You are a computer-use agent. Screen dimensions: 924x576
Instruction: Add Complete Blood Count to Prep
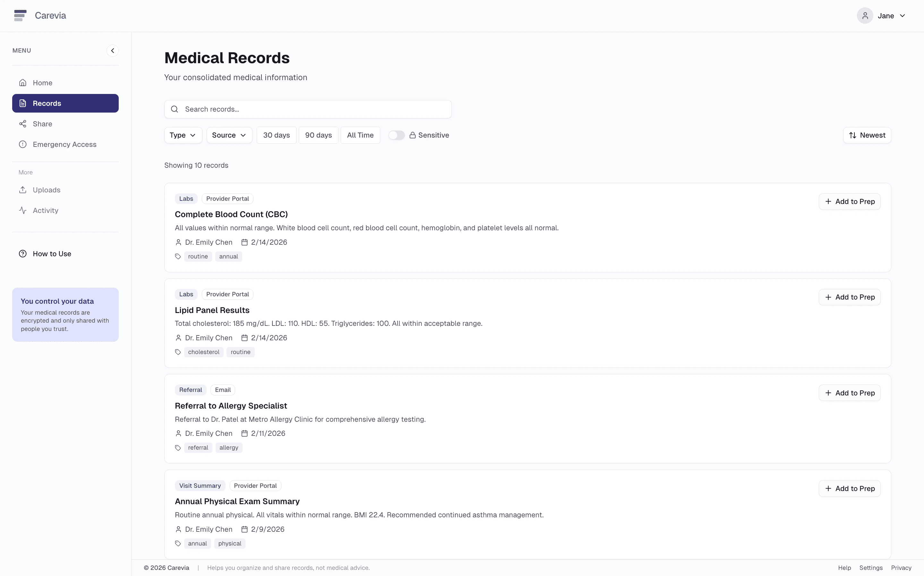click(x=849, y=201)
